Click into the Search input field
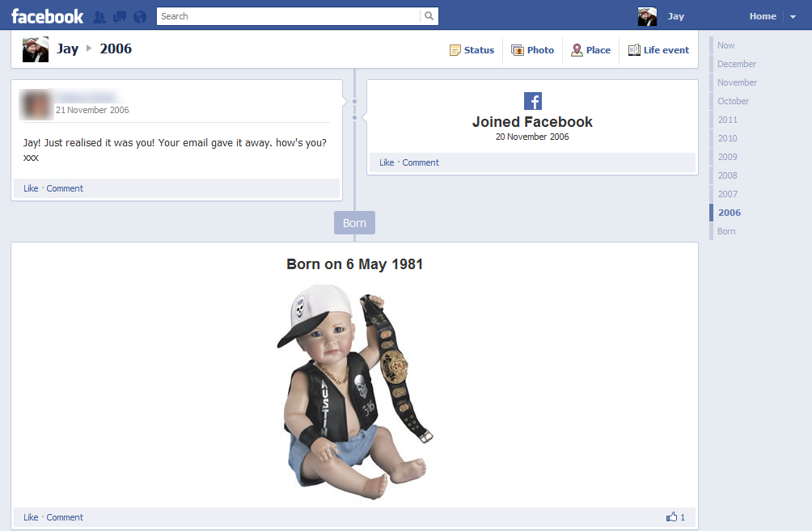This screenshot has height=531, width=812. point(287,16)
